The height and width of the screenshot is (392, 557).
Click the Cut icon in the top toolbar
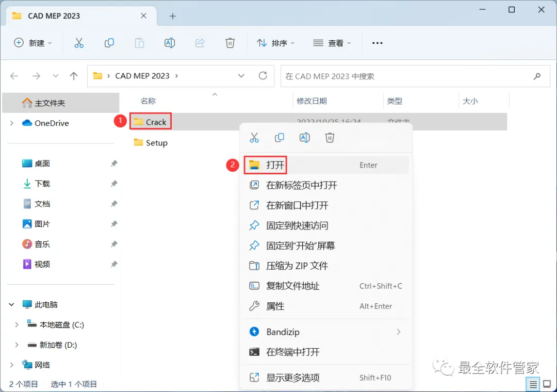[79, 43]
